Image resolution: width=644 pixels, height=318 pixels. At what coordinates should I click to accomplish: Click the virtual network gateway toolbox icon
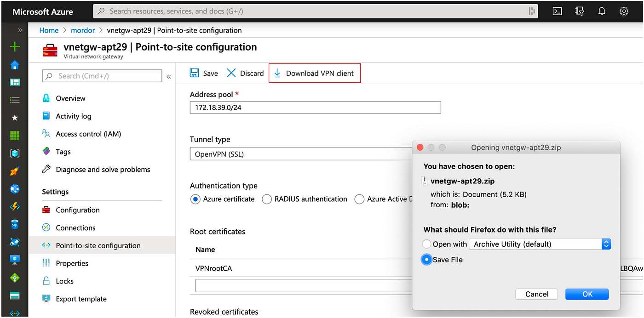[50, 50]
